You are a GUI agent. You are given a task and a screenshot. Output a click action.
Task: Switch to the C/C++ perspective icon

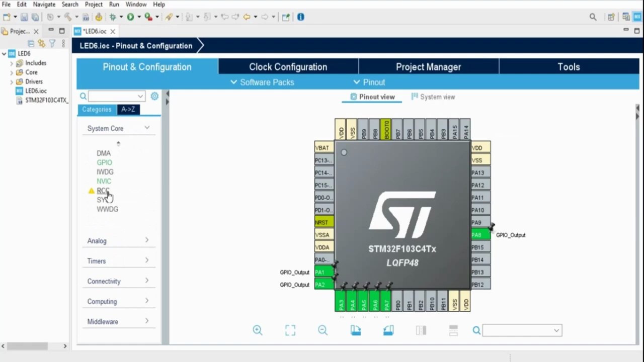point(626,17)
